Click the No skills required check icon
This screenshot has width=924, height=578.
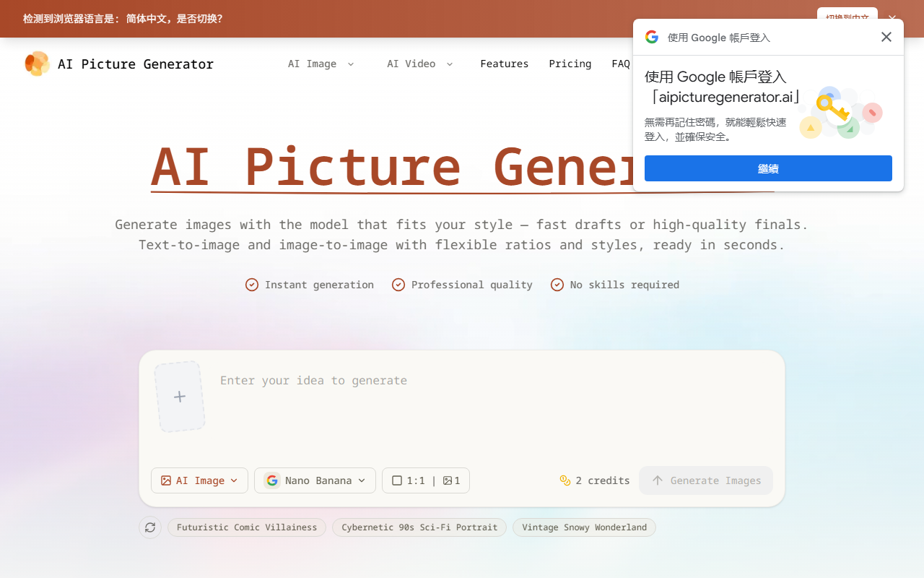coord(557,285)
